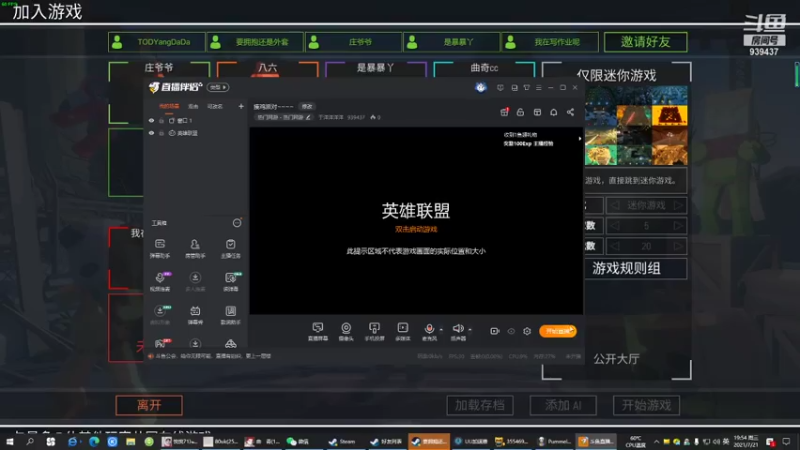Expand the side panel arrow at preview edge
The width and height of the screenshot is (800, 450).
[x=580, y=138]
